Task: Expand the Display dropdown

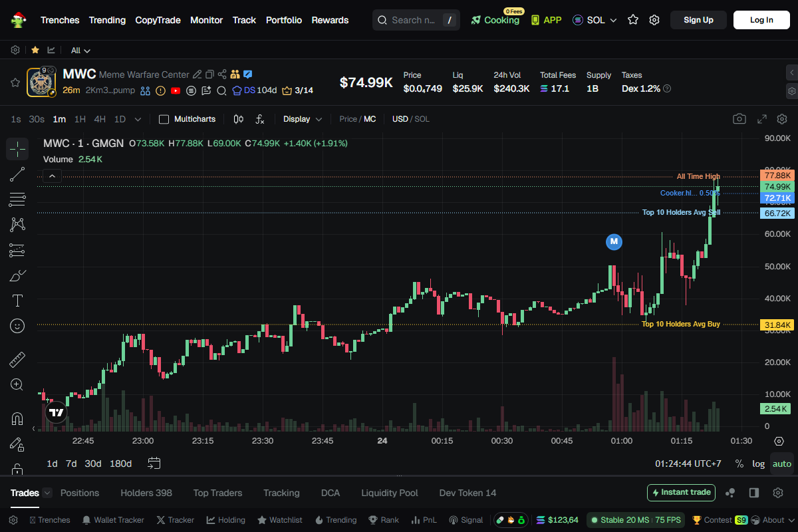Action: pos(303,119)
